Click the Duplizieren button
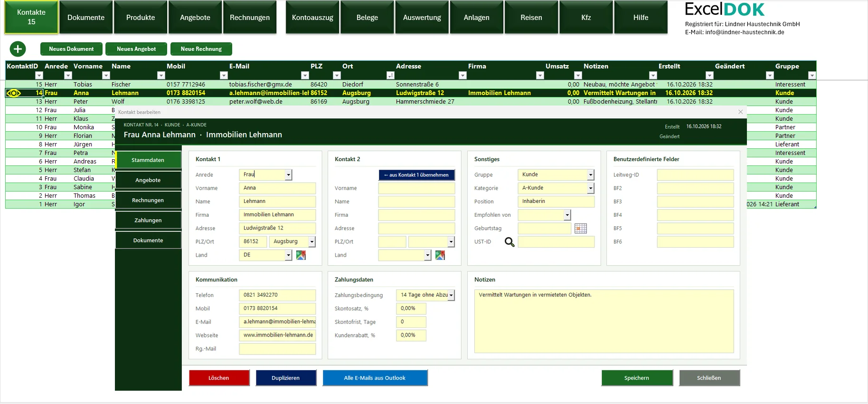 click(286, 378)
